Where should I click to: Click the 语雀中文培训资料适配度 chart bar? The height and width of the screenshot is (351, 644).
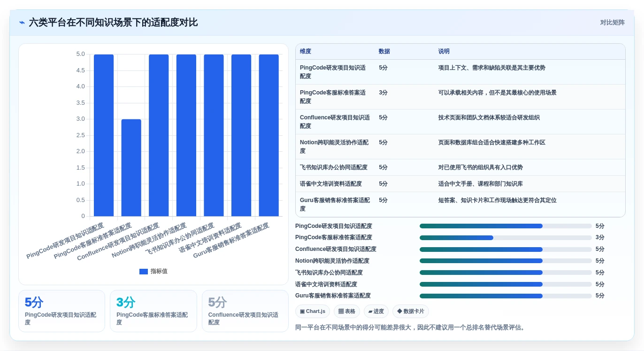point(241,135)
